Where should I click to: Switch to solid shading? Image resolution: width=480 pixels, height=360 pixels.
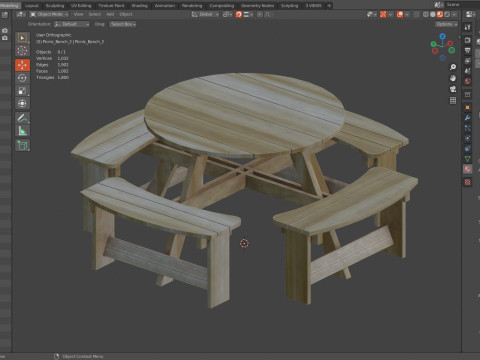tap(433, 14)
